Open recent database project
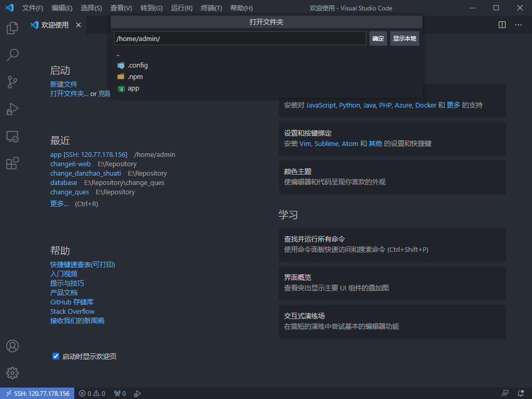 (x=64, y=182)
